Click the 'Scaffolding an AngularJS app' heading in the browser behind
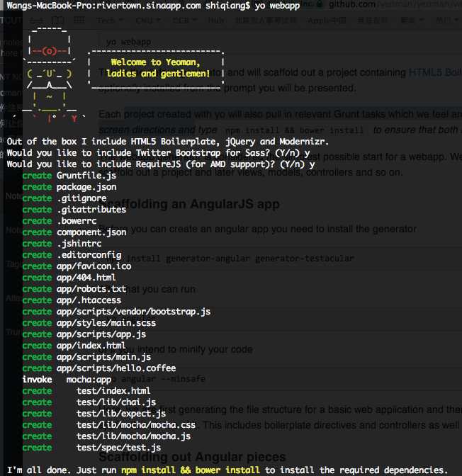The image size is (462, 476). pyautogui.click(x=189, y=204)
